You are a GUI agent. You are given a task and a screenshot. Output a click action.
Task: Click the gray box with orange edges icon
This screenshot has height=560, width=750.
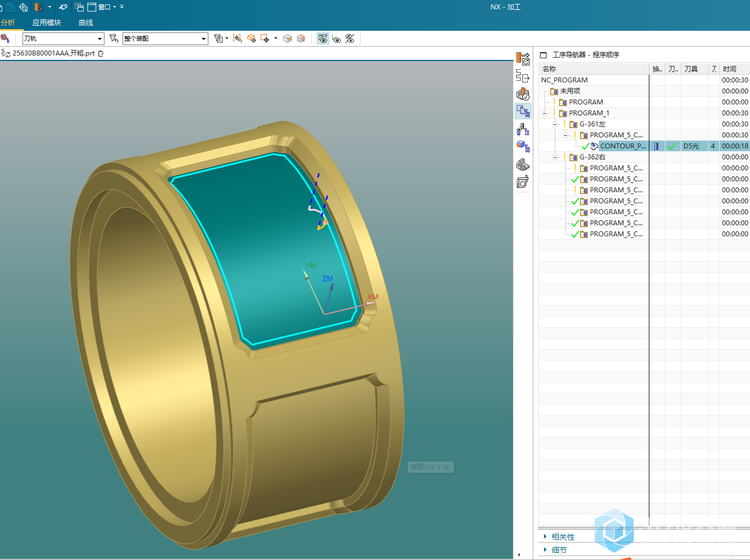(301, 38)
